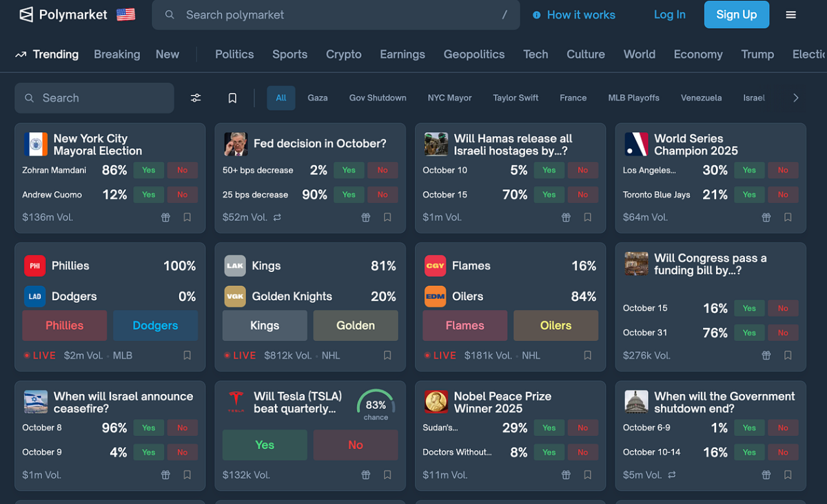
Task: Select the Gov Shutdown topic chip
Action: [378, 98]
